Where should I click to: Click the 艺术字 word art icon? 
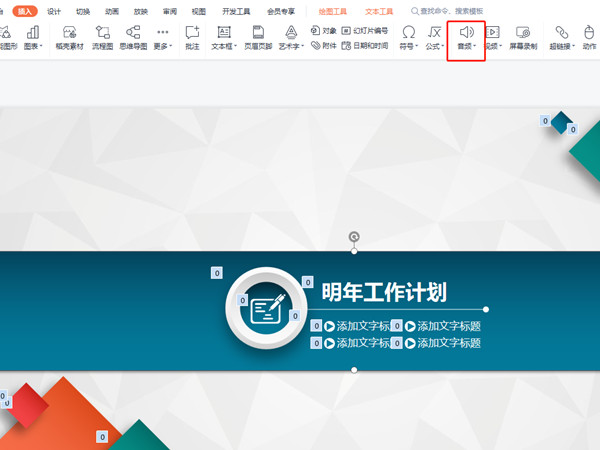coord(290,37)
